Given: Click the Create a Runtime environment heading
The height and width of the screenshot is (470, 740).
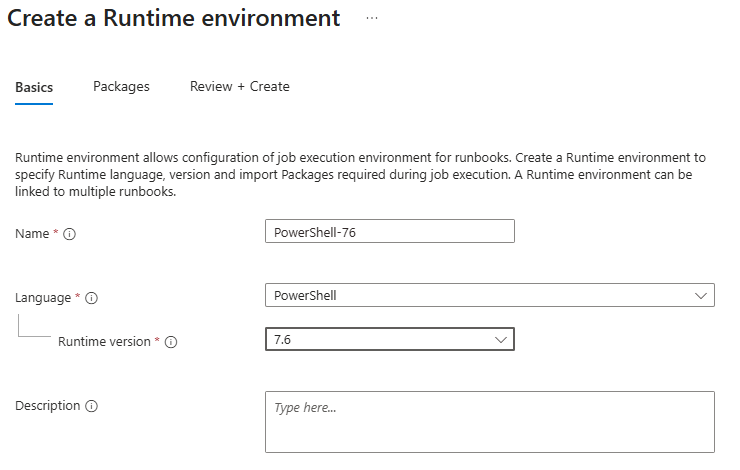Looking at the screenshot, I should tap(174, 18).
